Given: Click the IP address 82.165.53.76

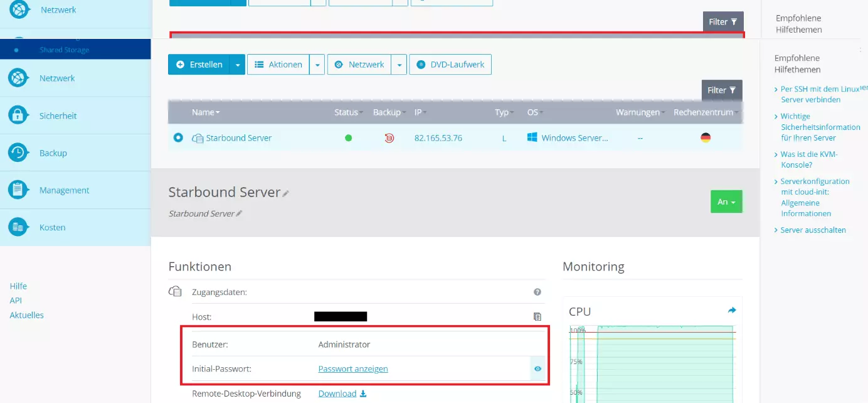Looking at the screenshot, I should (438, 138).
